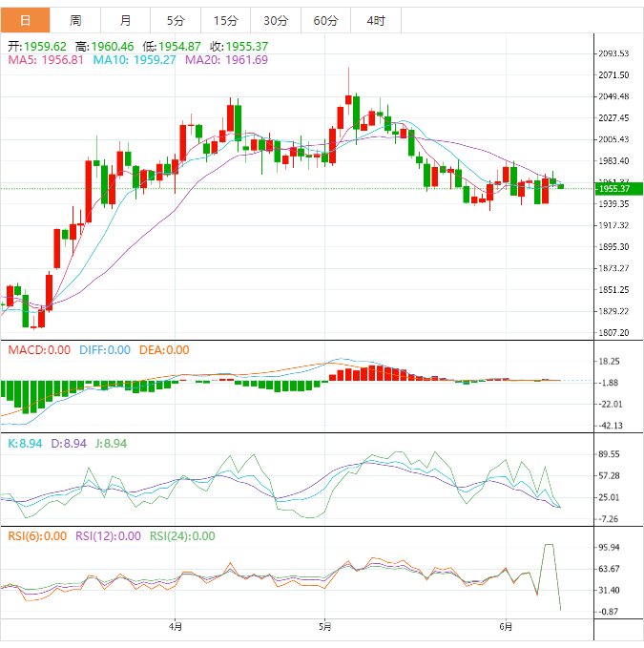Click the current price tag 1955.37
Image resolution: width=644 pixels, height=648 pixels.
pos(613,189)
